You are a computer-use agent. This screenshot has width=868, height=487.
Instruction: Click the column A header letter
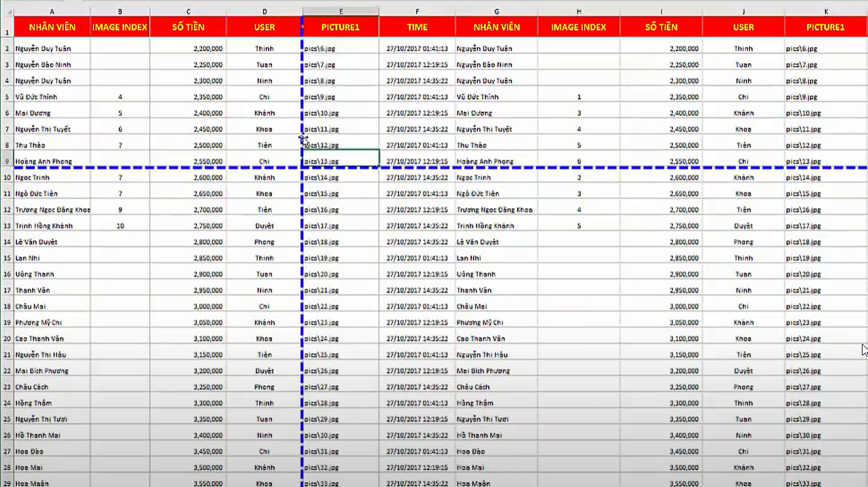(52, 11)
